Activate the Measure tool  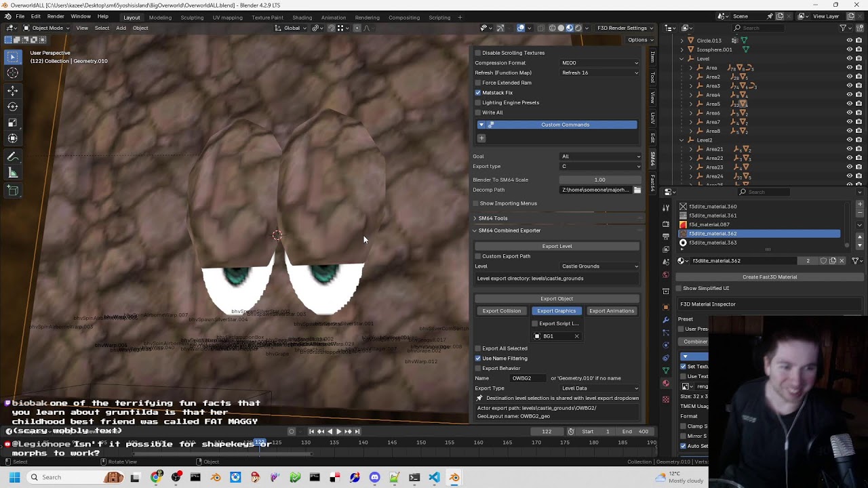point(13,174)
